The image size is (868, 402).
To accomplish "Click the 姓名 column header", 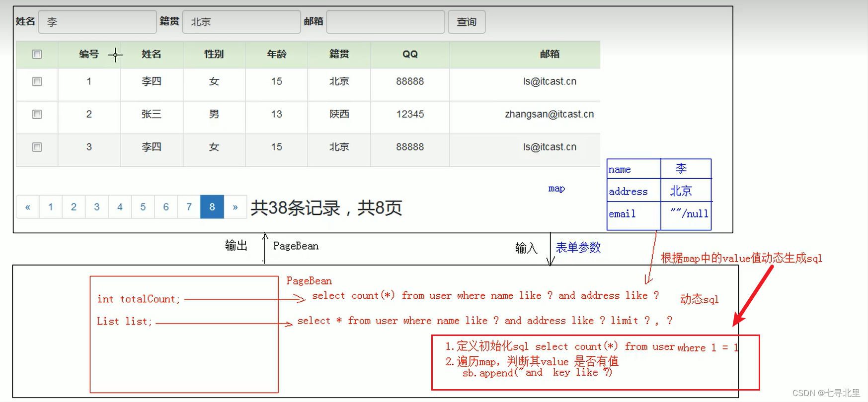I will coord(152,54).
